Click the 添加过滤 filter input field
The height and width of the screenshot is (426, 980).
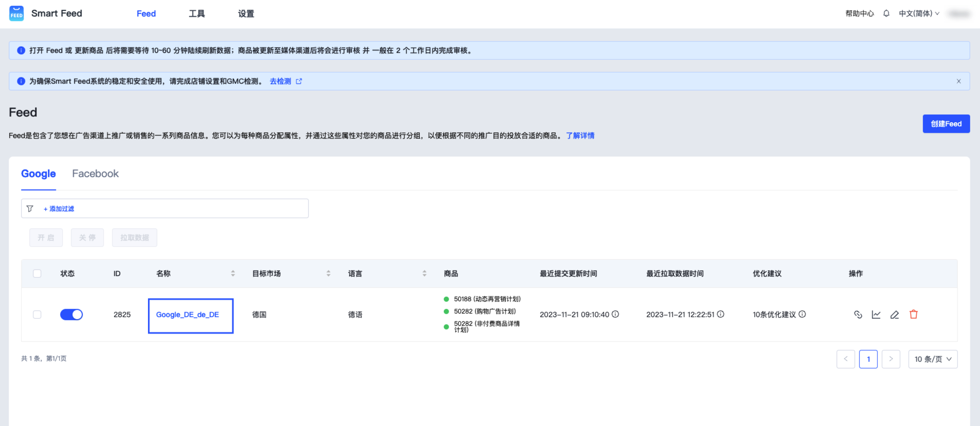(x=175, y=209)
